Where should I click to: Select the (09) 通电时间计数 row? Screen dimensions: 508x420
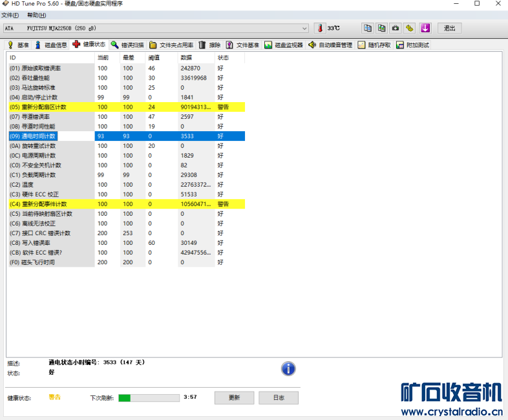pos(127,136)
